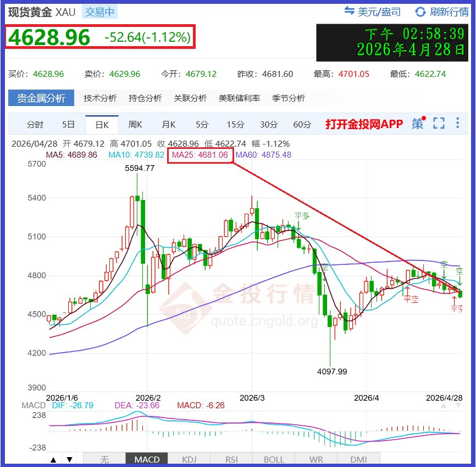Click the 刷新行情 refresh icon
Image resolution: width=476 pixels, height=467 pixels.
[420, 12]
